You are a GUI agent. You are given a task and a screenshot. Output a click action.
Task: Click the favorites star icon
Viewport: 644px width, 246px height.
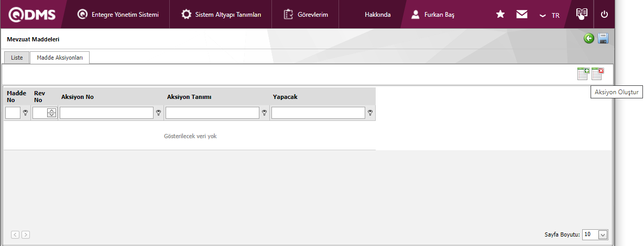tap(500, 15)
